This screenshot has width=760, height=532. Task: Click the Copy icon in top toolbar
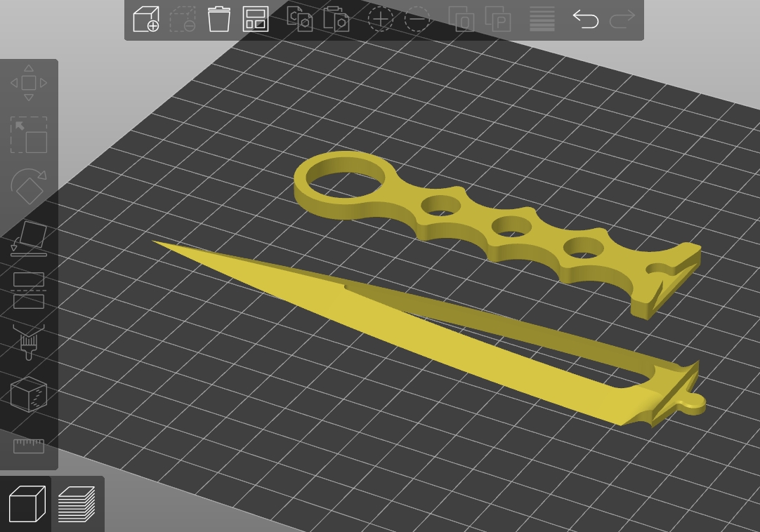300,20
